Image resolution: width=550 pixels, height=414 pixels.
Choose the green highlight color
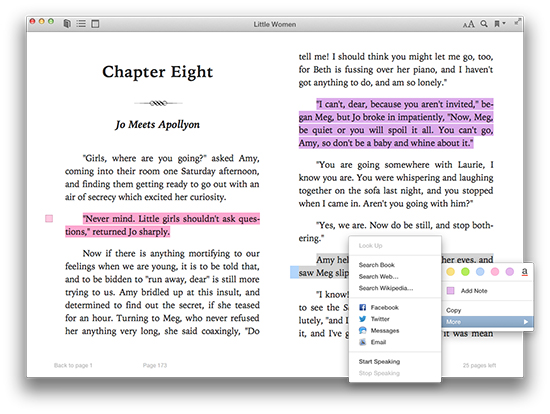465,272
